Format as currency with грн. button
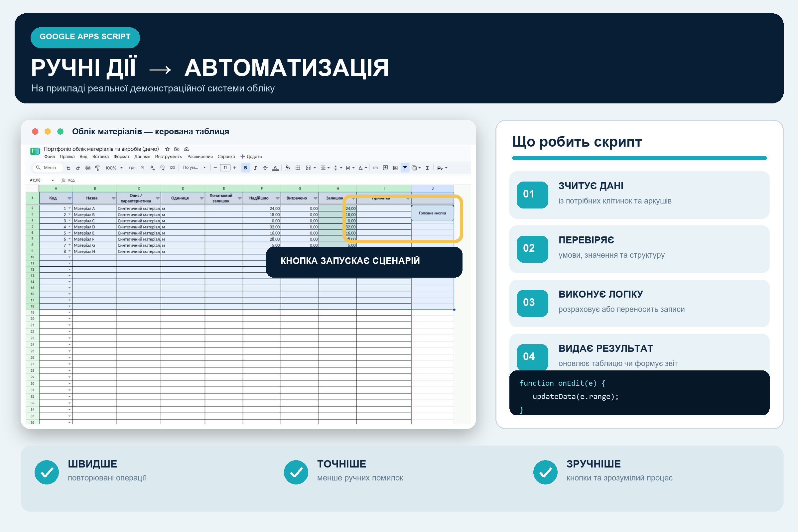798x532 pixels. pos(133,168)
